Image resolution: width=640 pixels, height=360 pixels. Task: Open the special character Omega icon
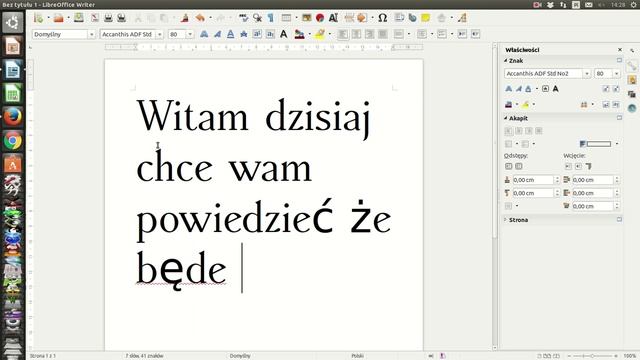click(x=382, y=18)
